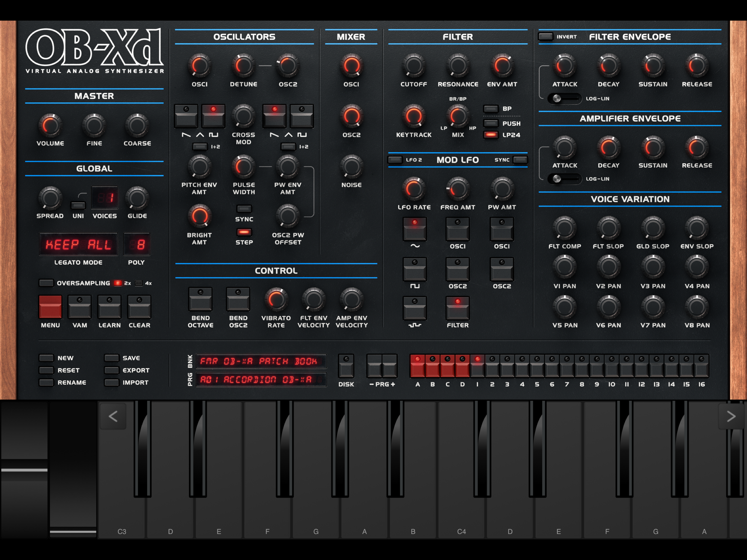Image resolution: width=747 pixels, height=560 pixels.
Task: Open the PRG program name display
Action: pos(261,379)
